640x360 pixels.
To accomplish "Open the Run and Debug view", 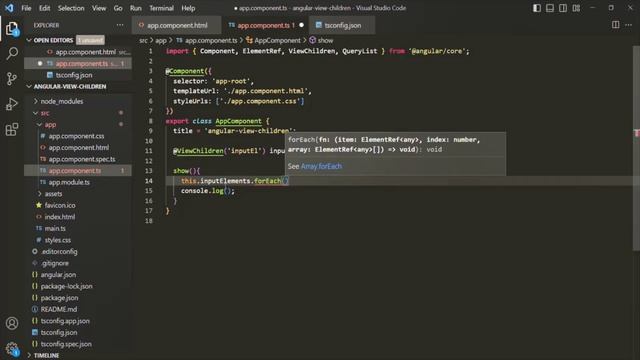I will [x=12, y=104].
